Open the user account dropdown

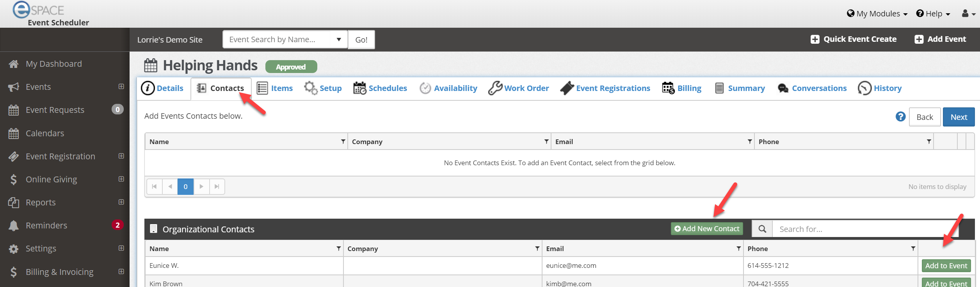968,14
